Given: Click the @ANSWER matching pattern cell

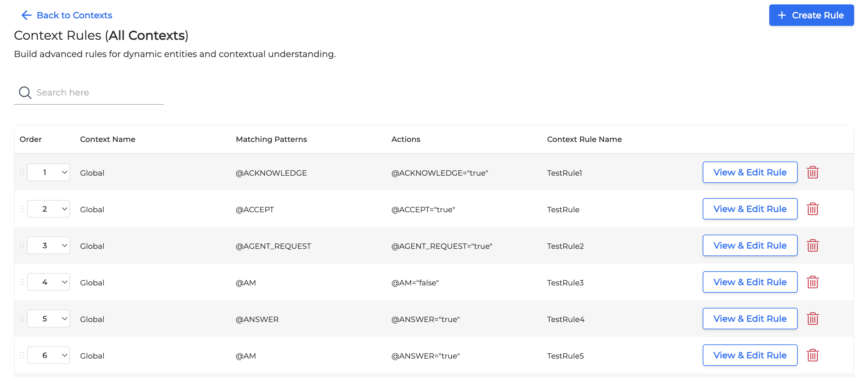Looking at the screenshot, I should click(257, 319).
